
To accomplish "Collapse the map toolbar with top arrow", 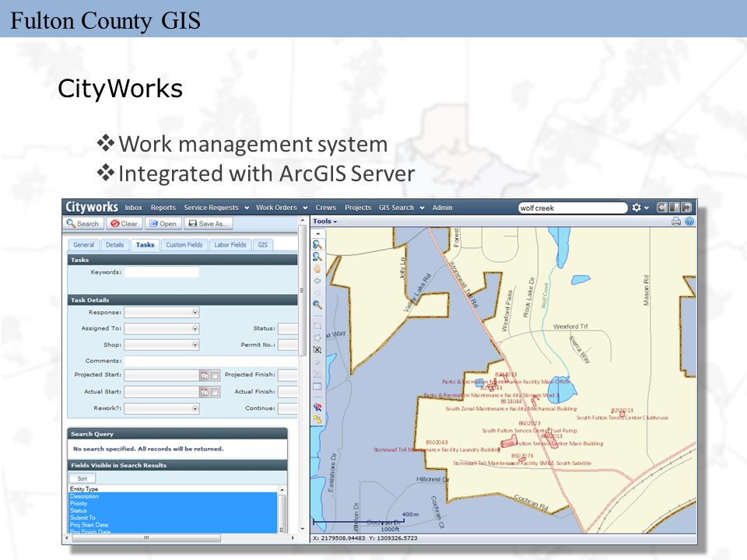I will coord(317,233).
